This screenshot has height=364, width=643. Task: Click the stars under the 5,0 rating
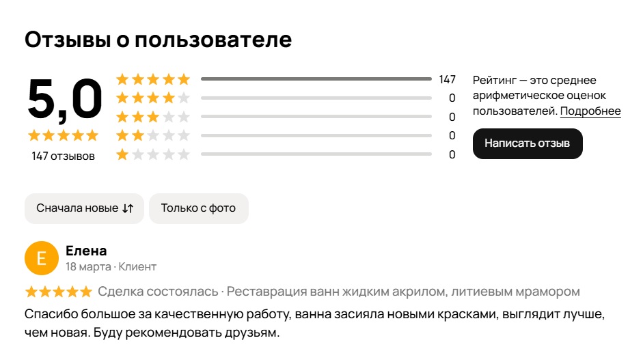coord(63,135)
